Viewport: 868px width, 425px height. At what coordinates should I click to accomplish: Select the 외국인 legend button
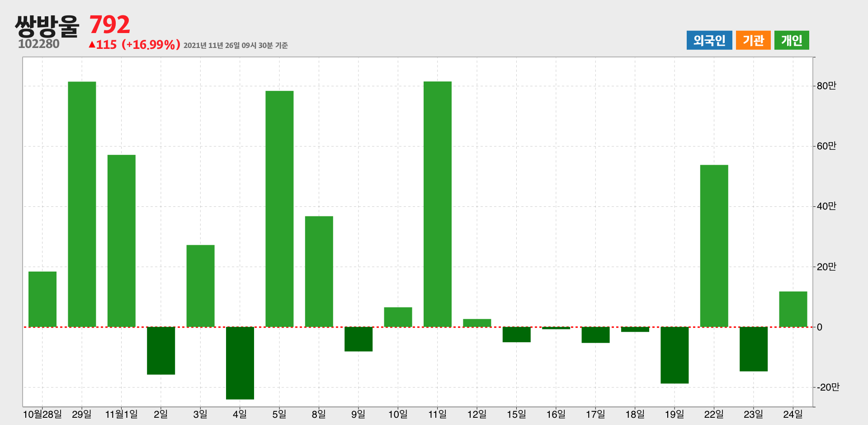click(x=709, y=40)
